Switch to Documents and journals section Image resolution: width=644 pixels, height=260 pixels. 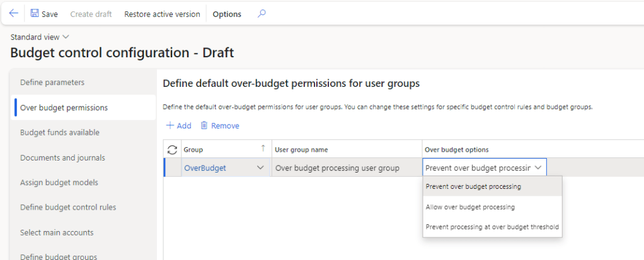click(62, 157)
